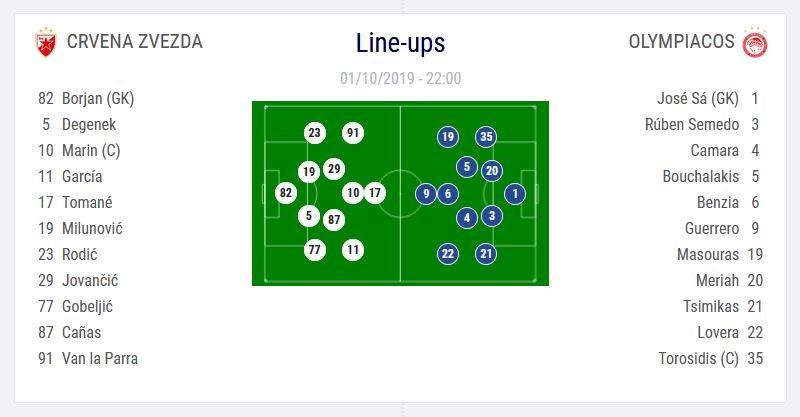Click the match date 01/10/2019 - 22:00
800x417 pixels.
(x=400, y=78)
